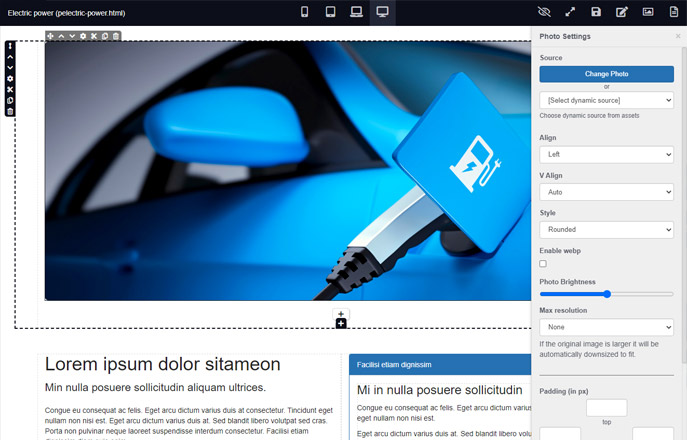Image resolution: width=687 pixels, height=440 pixels.
Task: Click the fullscreen expand arrows icon
Action: click(x=570, y=12)
